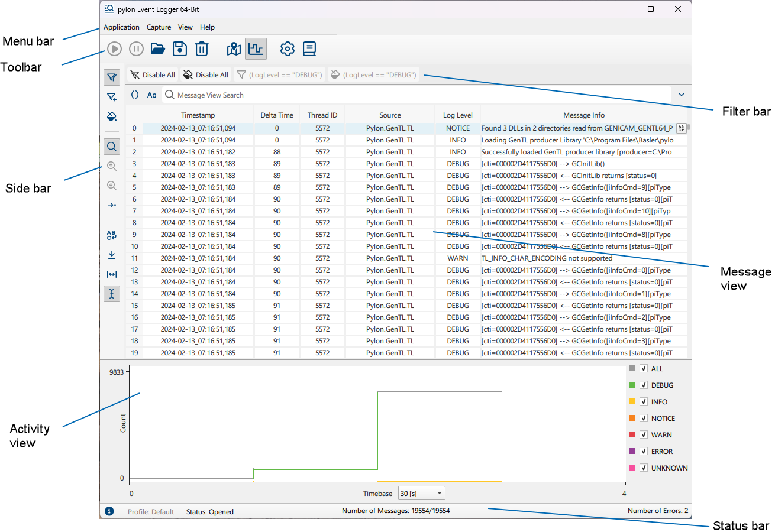The width and height of the screenshot is (775, 532).
Task: Click 'Profile: Default' in status bar
Action: click(x=151, y=512)
